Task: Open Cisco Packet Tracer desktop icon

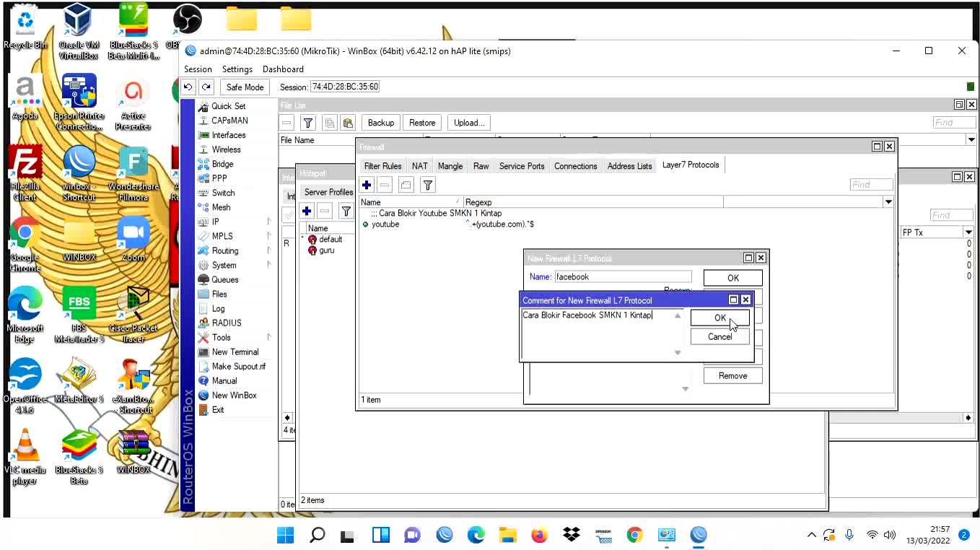Action: pos(133,314)
